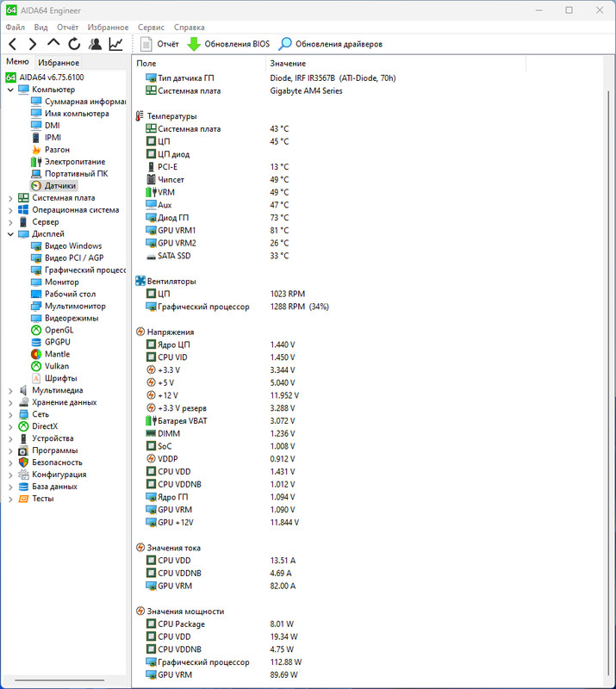Viewport: 616px width, 689px height.
Task: Expand the Операционная система node
Action: pyautogui.click(x=10, y=210)
